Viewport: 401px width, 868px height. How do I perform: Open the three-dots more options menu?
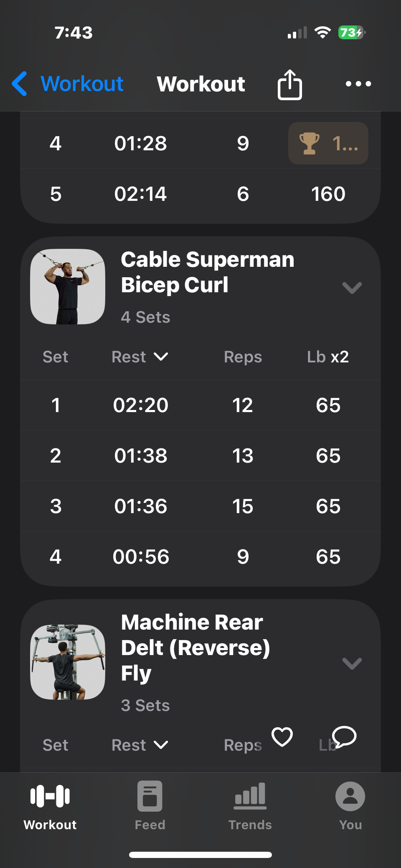358,84
